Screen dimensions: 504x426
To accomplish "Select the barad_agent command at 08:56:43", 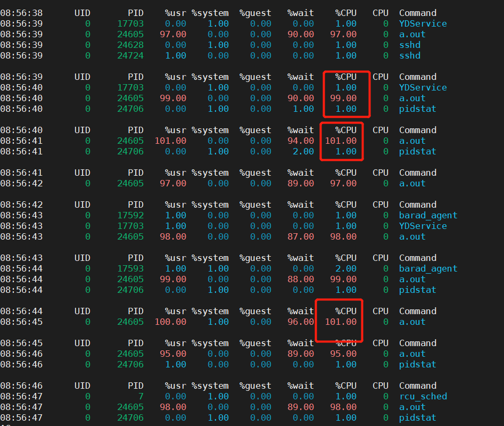I will click(x=428, y=215).
